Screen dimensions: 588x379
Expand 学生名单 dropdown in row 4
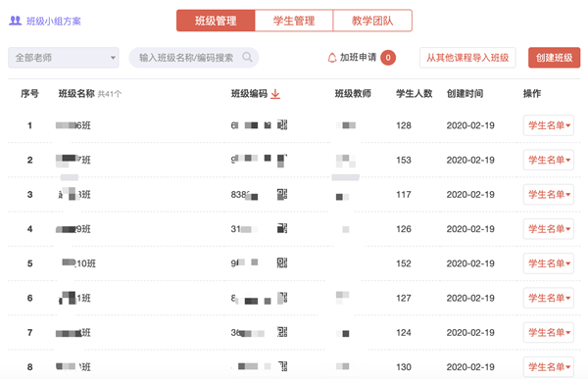tap(548, 229)
